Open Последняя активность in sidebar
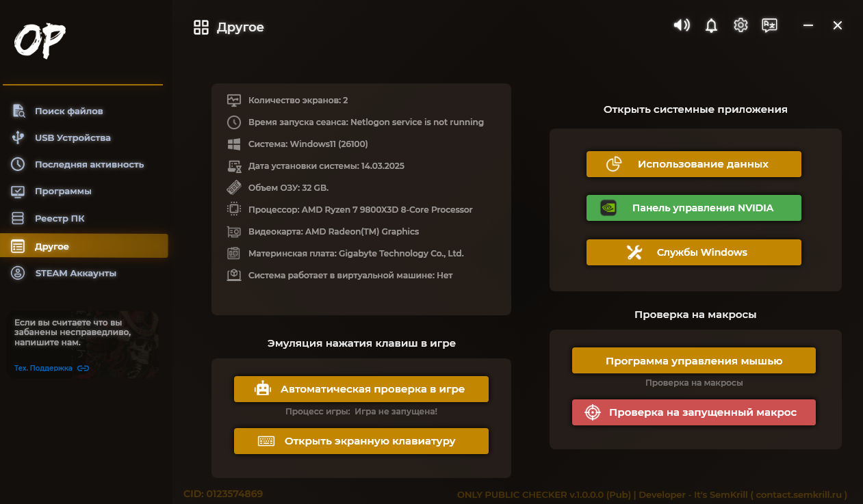 [89, 164]
